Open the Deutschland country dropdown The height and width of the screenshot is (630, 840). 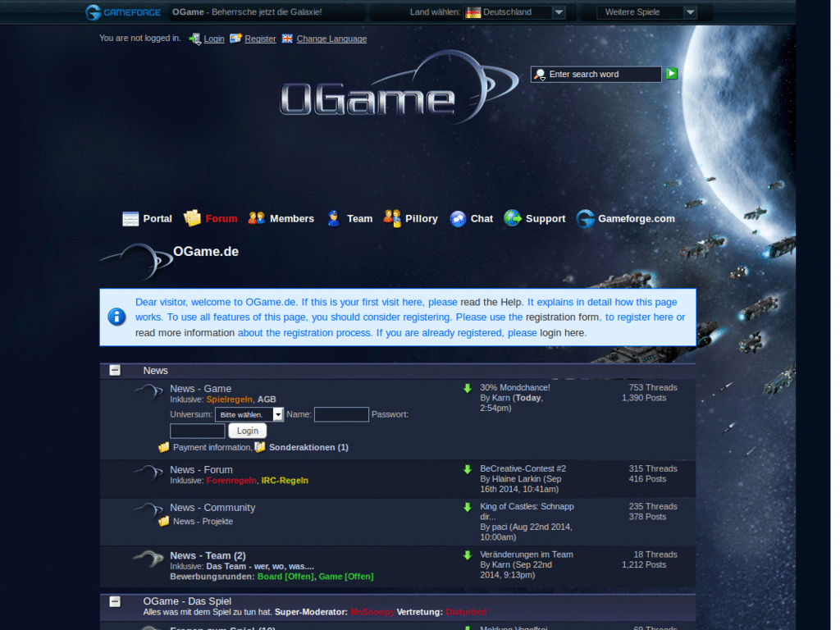[515, 11]
